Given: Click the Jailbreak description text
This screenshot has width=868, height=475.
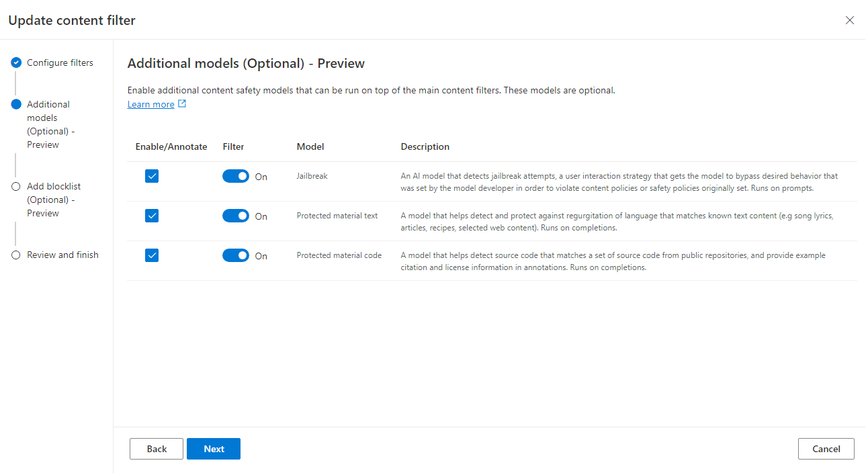Looking at the screenshot, I should [x=619, y=182].
